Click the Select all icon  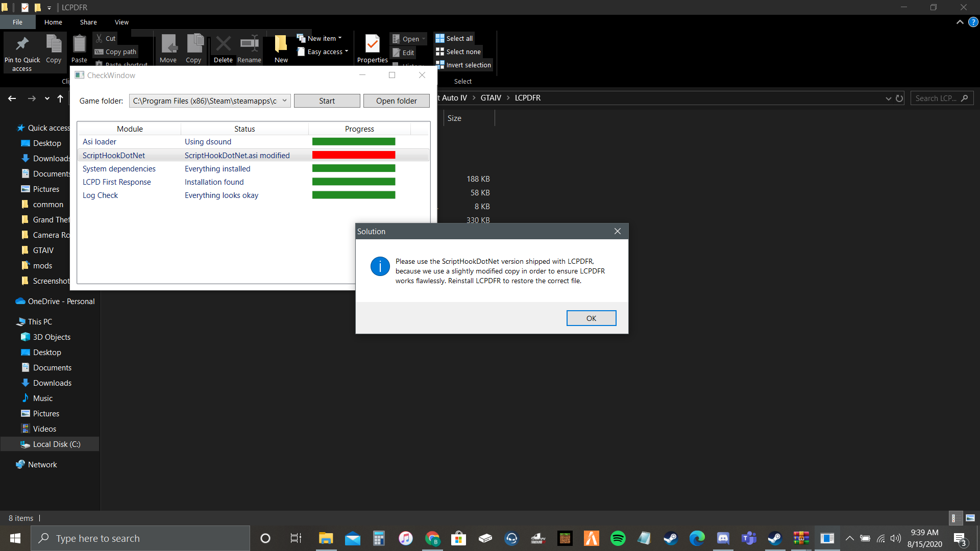click(440, 38)
